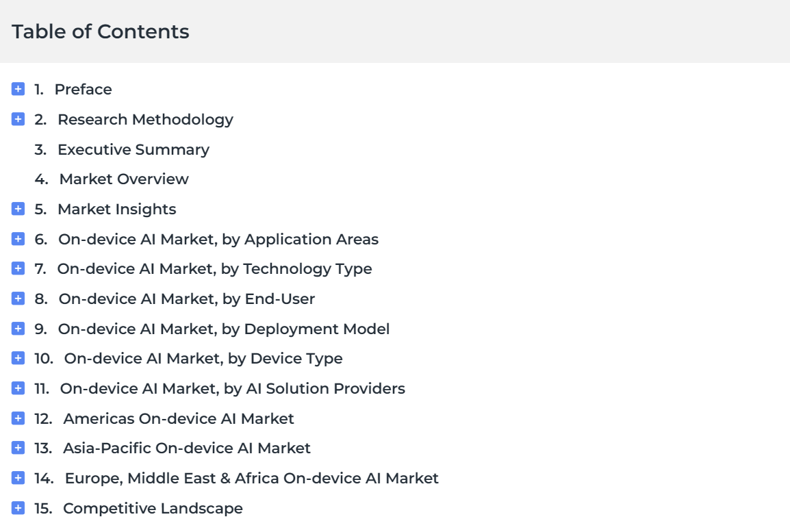Image resolution: width=790 pixels, height=532 pixels.
Task: Click plus icon beside Europe, Middle East & Africa
Action: click(18, 478)
